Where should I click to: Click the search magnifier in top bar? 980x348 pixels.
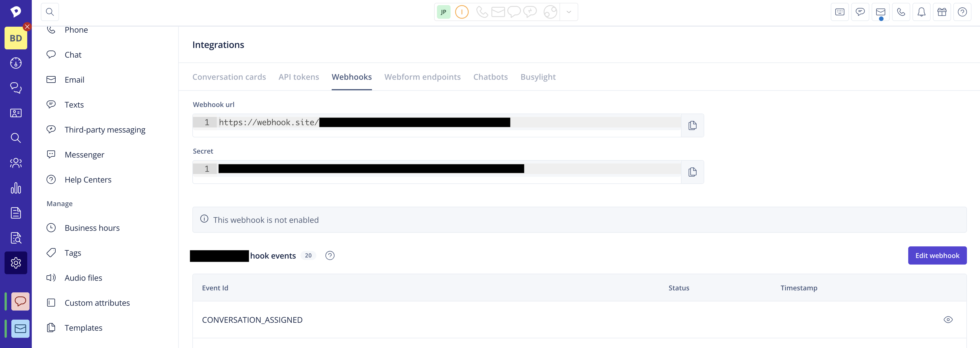[x=50, y=12]
